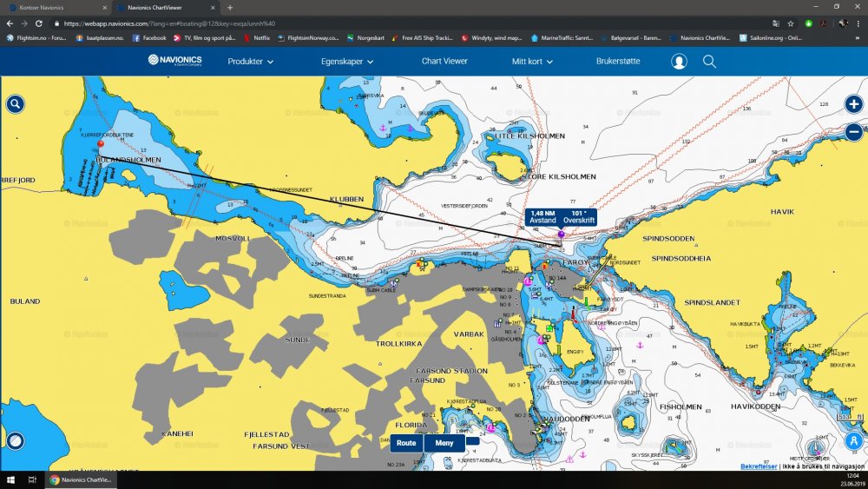Expand the Mitt kort dropdown menu

coord(532,62)
